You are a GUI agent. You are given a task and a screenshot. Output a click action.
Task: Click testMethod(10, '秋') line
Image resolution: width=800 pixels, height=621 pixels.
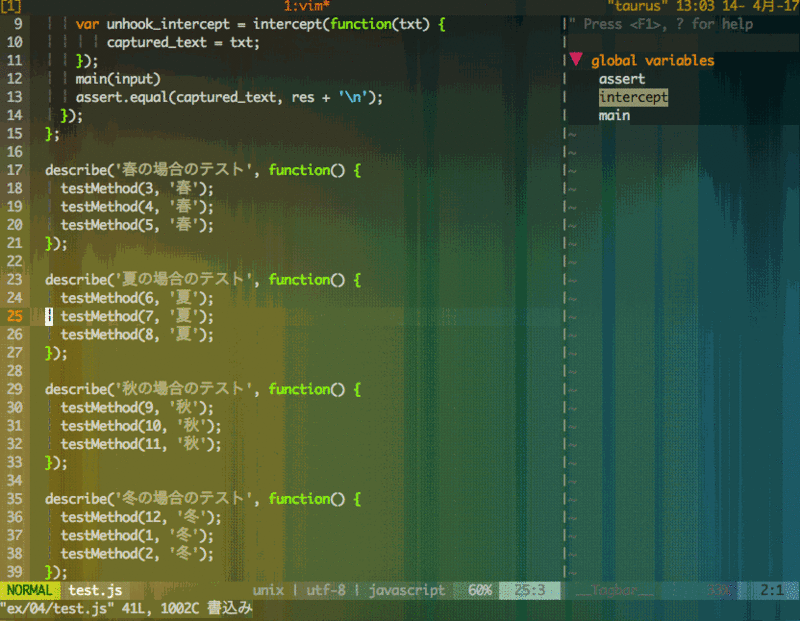click(141, 426)
